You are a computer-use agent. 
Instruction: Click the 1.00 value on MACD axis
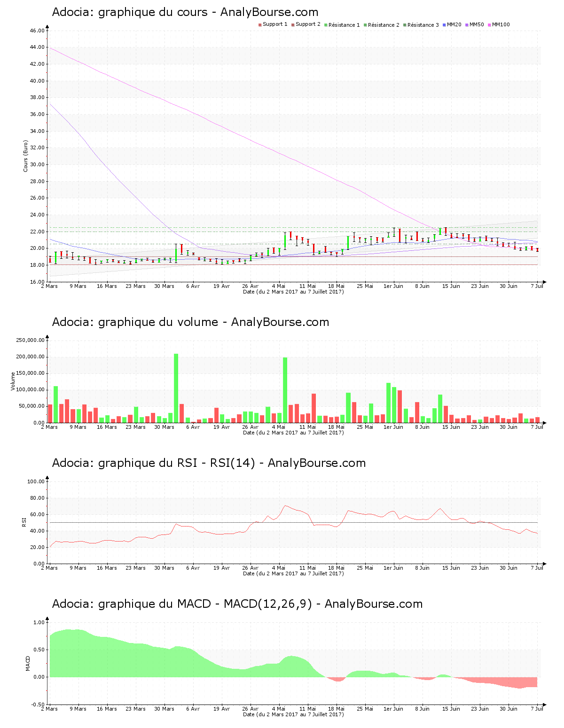pyautogui.click(x=39, y=622)
